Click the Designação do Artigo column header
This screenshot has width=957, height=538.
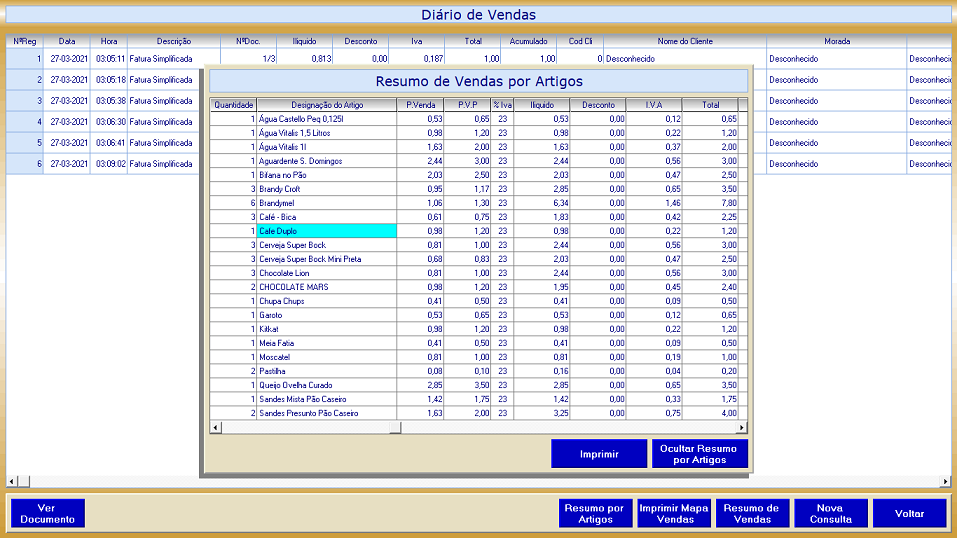tap(326, 105)
